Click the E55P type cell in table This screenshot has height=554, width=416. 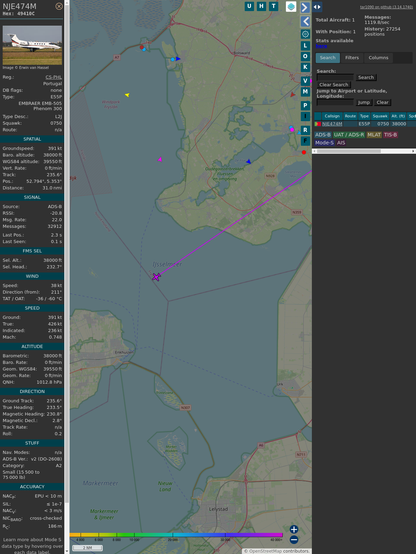pyautogui.click(x=364, y=124)
